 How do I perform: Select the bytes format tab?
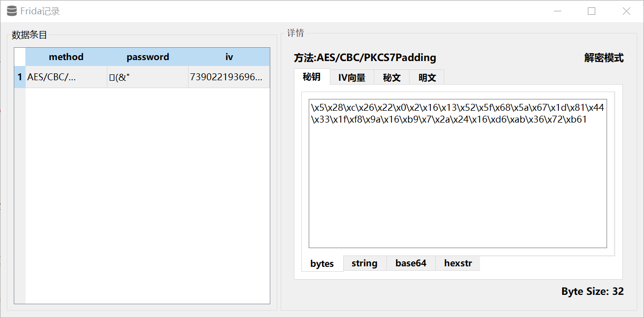click(322, 264)
